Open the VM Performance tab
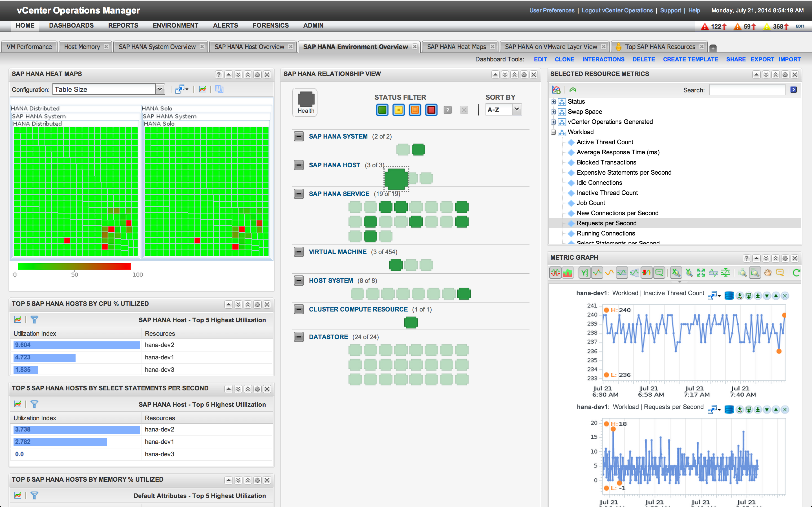The height and width of the screenshot is (507, 812). (x=29, y=46)
